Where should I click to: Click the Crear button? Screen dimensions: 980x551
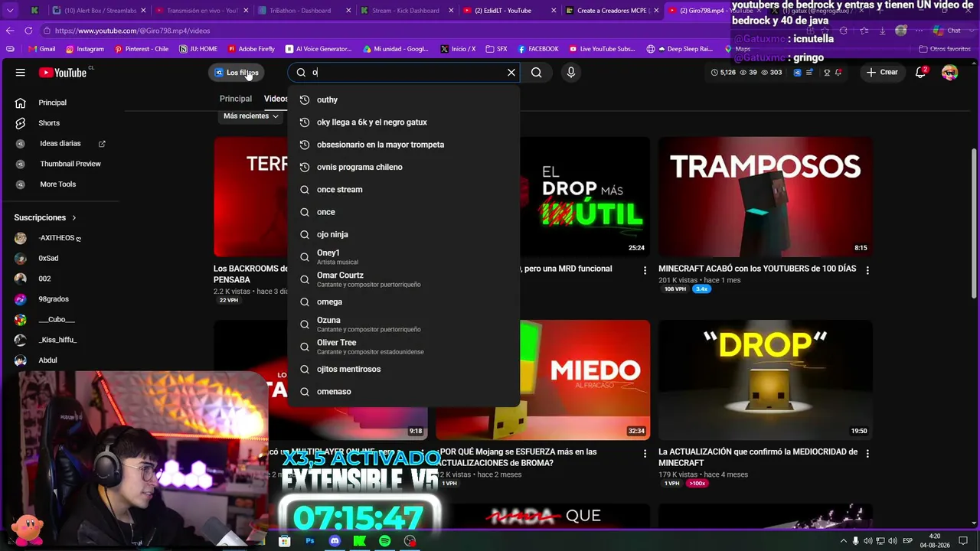click(x=882, y=73)
